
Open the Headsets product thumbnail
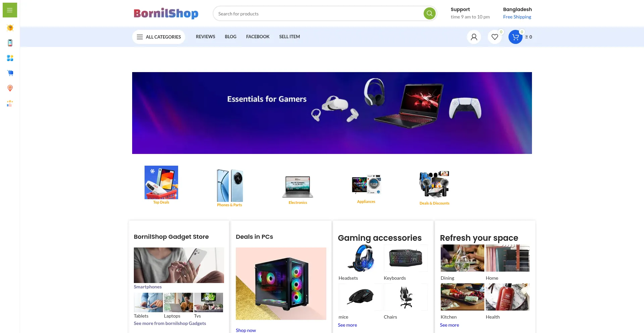pos(360,258)
